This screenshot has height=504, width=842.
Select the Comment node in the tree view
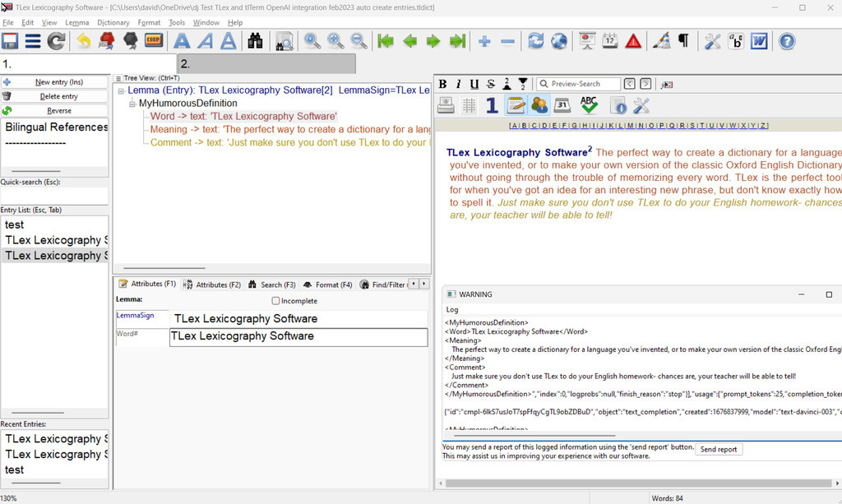click(290, 143)
